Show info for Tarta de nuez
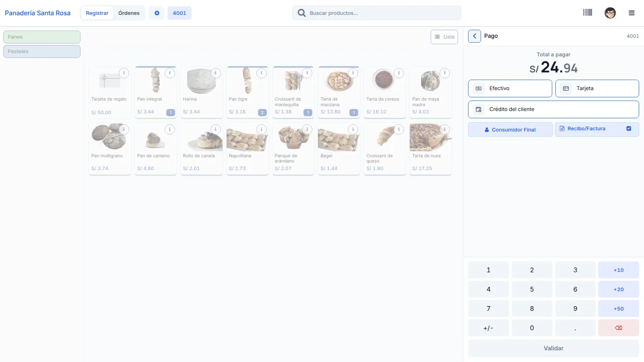This screenshot has width=644, height=362. [x=444, y=130]
